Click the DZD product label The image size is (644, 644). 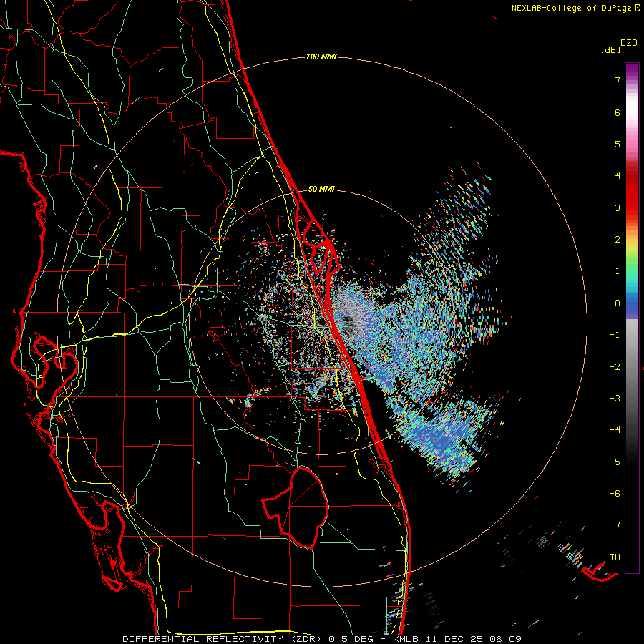click(628, 43)
